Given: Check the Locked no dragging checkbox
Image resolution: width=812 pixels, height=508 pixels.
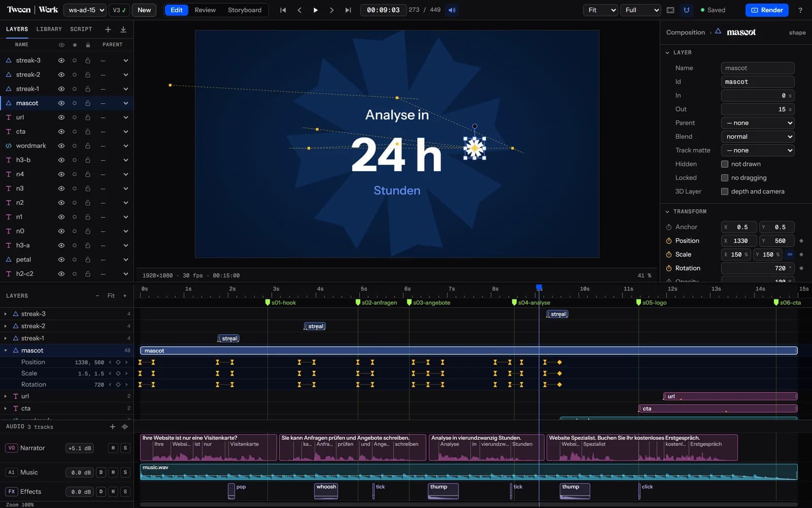Looking at the screenshot, I should click(x=725, y=178).
